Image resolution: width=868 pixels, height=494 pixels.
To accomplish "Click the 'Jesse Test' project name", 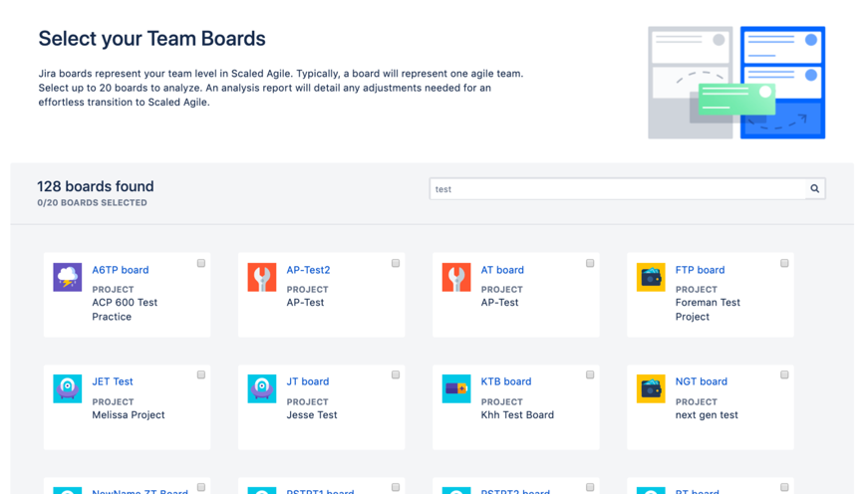I will [312, 415].
